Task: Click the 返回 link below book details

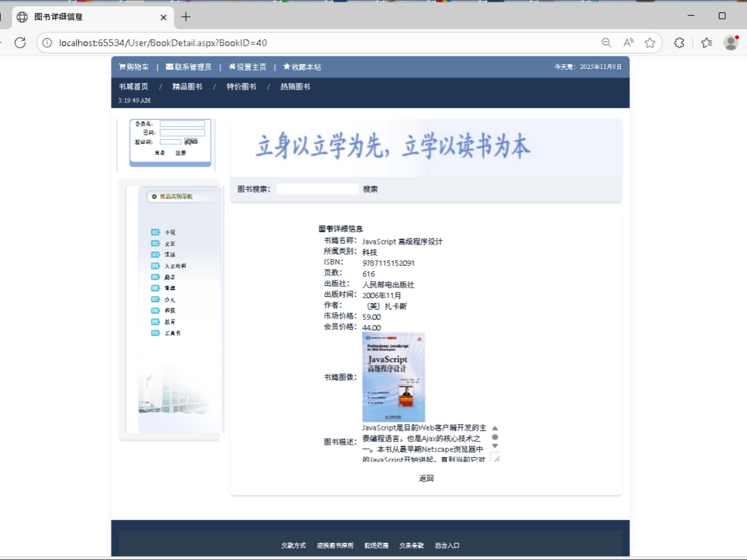Action: coord(426,478)
